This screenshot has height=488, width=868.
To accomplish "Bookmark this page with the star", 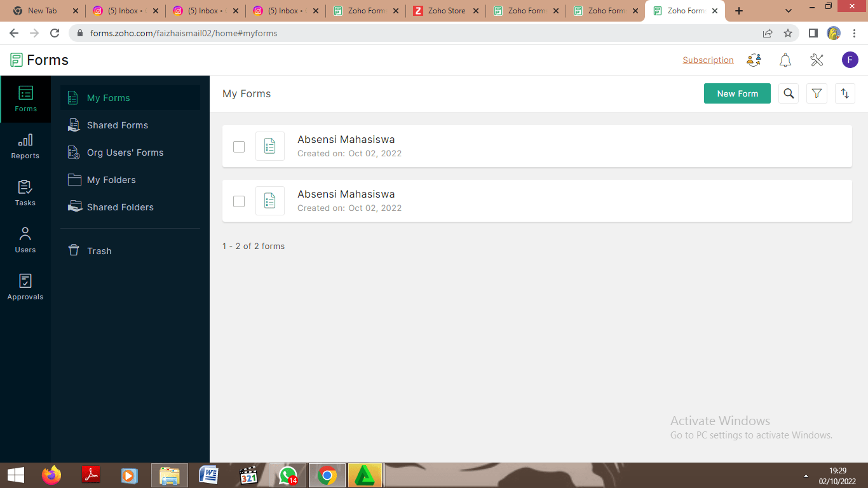I will tap(788, 33).
